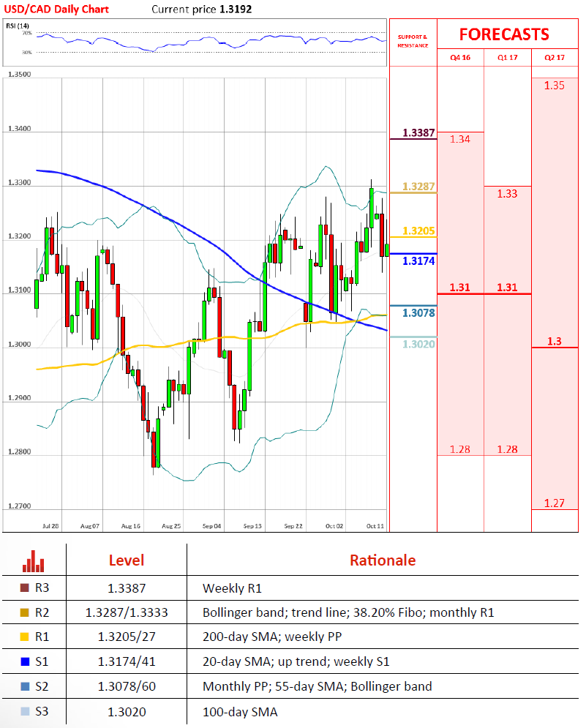Click the RSI (14) indicator label
Screen dimensions: 586x728
click(x=18, y=26)
